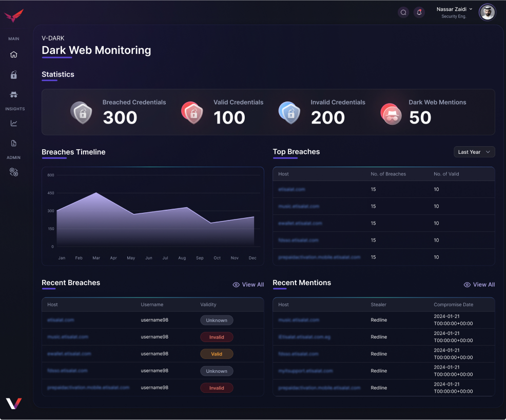Click View All for Recent Mentions
The image size is (506, 420).
point(479,285)
